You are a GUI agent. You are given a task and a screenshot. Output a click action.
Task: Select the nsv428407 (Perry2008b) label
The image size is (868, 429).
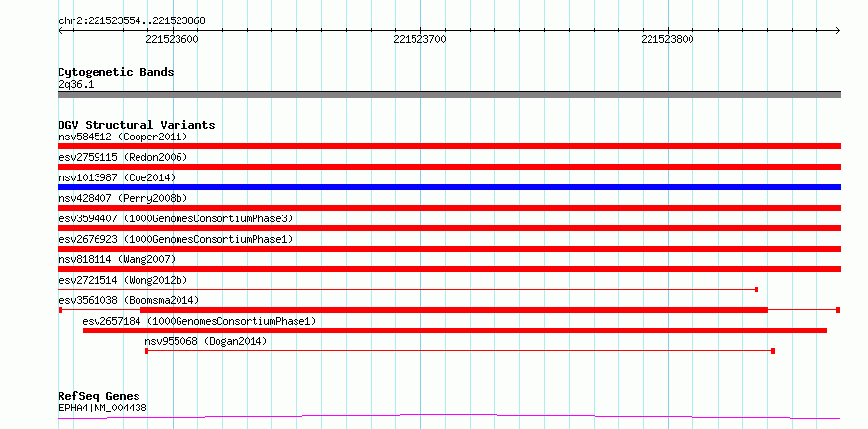click(123, 198)
